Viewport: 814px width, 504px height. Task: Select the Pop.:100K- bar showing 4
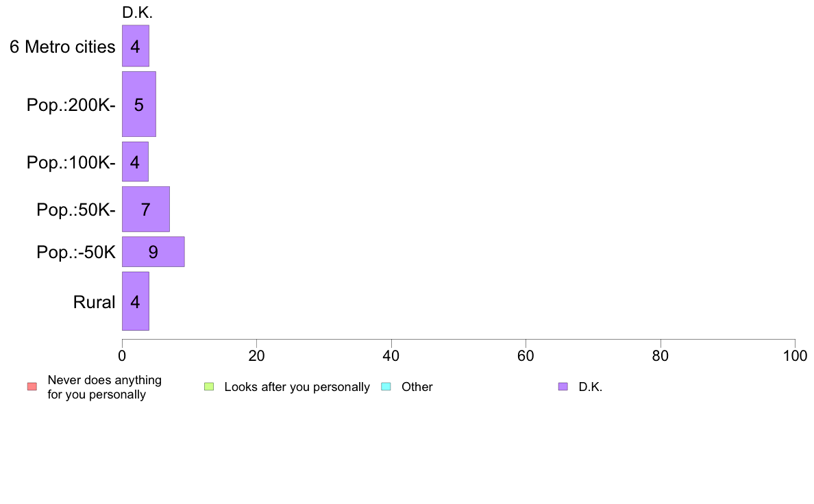136,162
